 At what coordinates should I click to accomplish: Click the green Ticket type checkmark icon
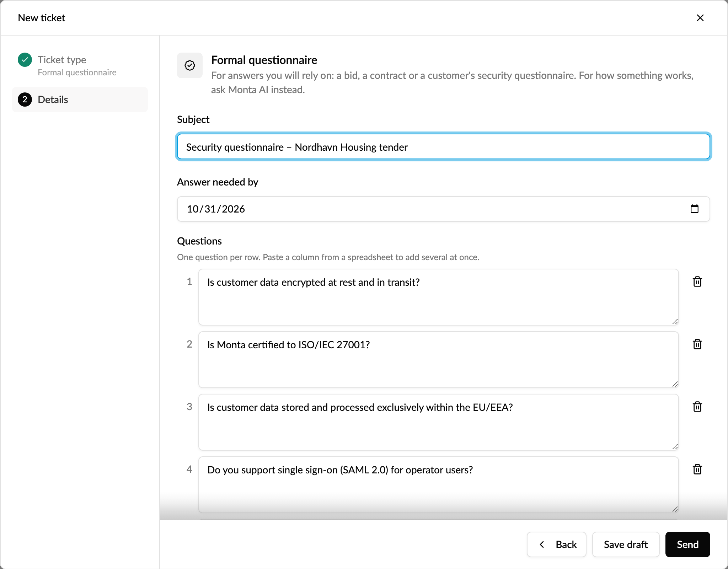click(25, 60)
